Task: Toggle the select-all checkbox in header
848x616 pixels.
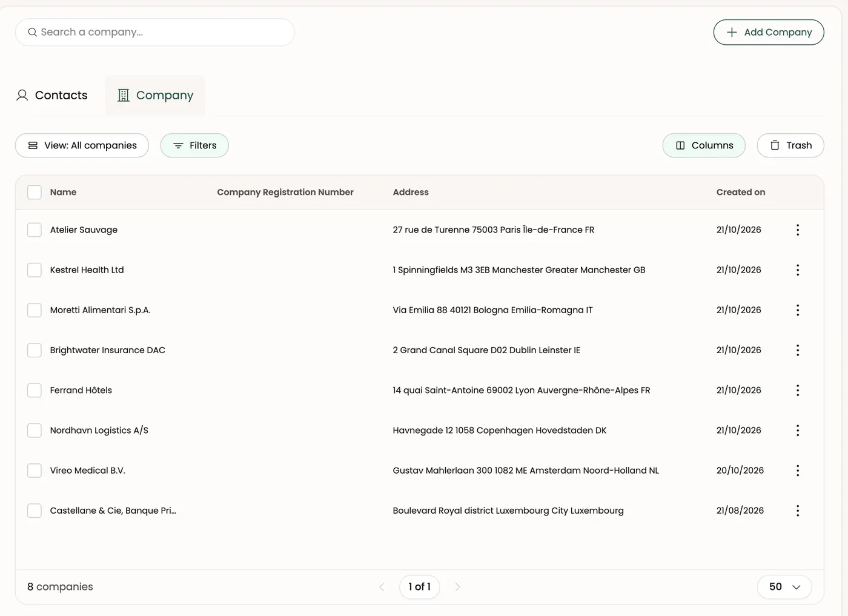Action: (x=35, y=192)
